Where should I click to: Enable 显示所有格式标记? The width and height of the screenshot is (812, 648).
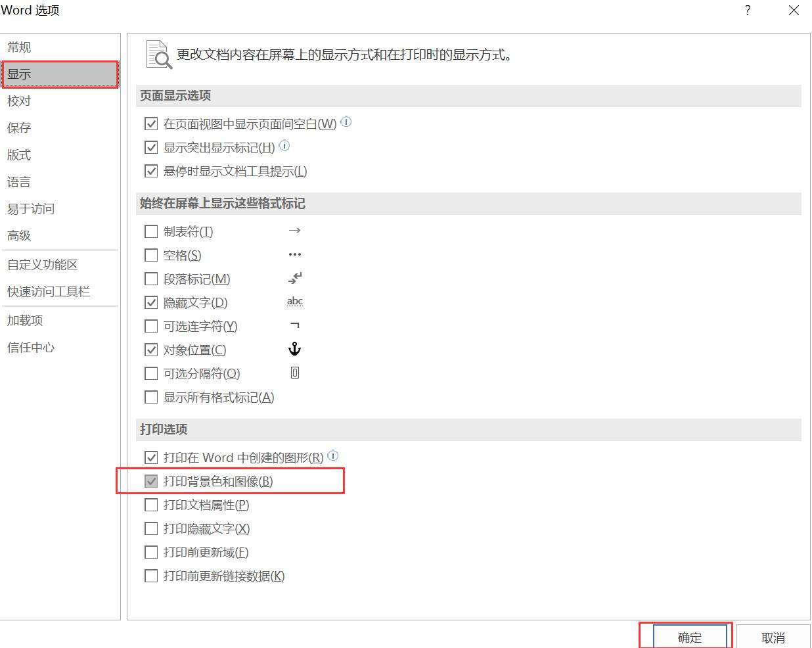pos(150,397)
